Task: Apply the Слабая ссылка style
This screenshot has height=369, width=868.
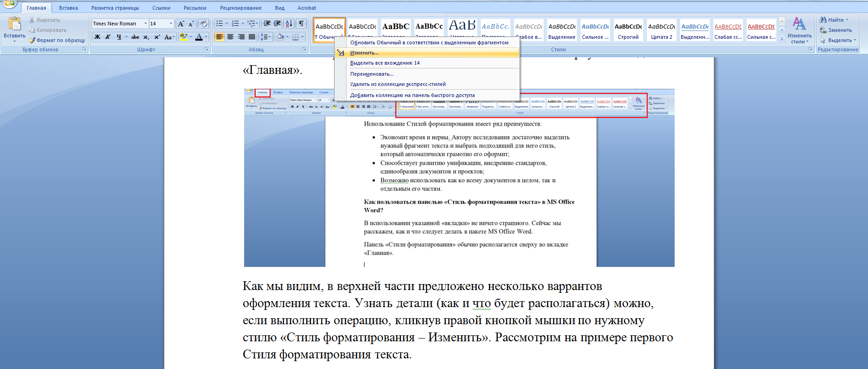Action: pos(728,30)
